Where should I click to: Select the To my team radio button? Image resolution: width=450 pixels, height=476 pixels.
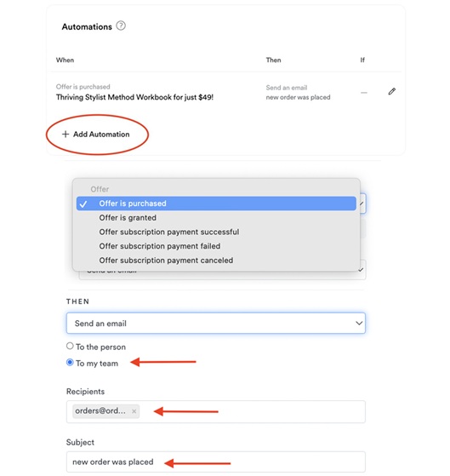tap(70, 363)
